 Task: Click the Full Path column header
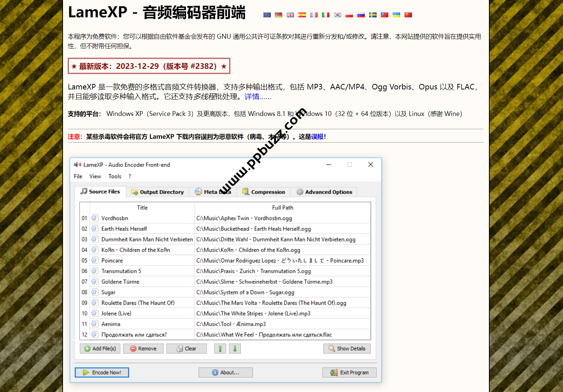pyautogui.click(x=283, y=208)
